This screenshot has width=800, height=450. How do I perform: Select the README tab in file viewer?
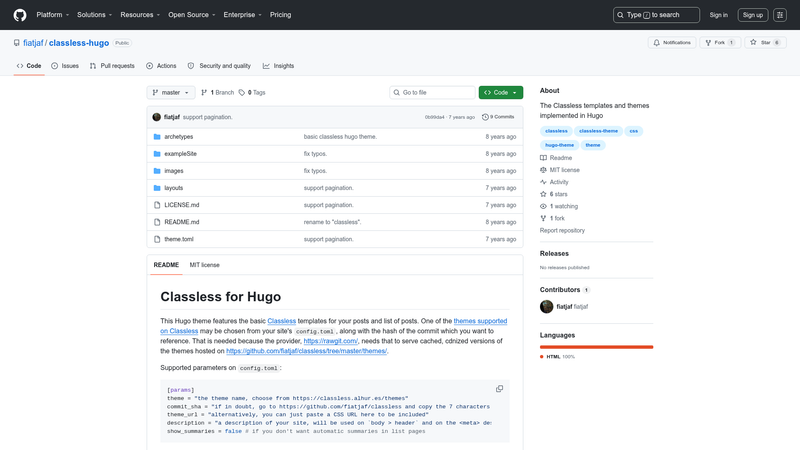coord(166,265)
